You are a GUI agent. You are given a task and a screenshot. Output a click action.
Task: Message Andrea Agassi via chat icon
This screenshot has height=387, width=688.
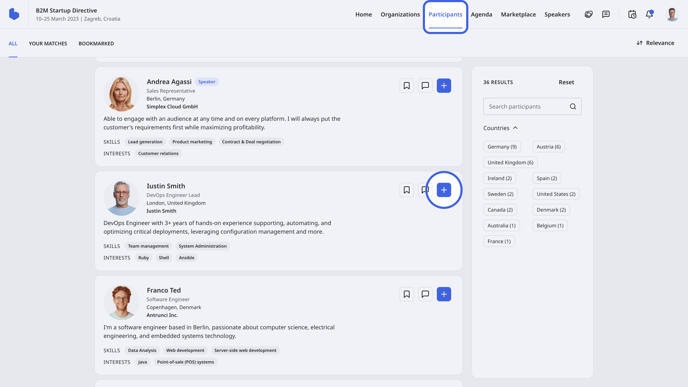[425, 86]
